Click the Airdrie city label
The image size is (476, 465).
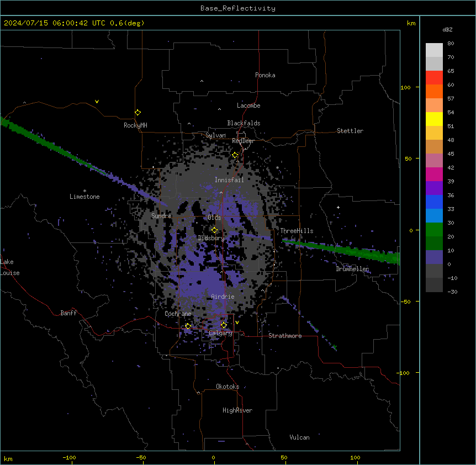[x=223, y=297]
